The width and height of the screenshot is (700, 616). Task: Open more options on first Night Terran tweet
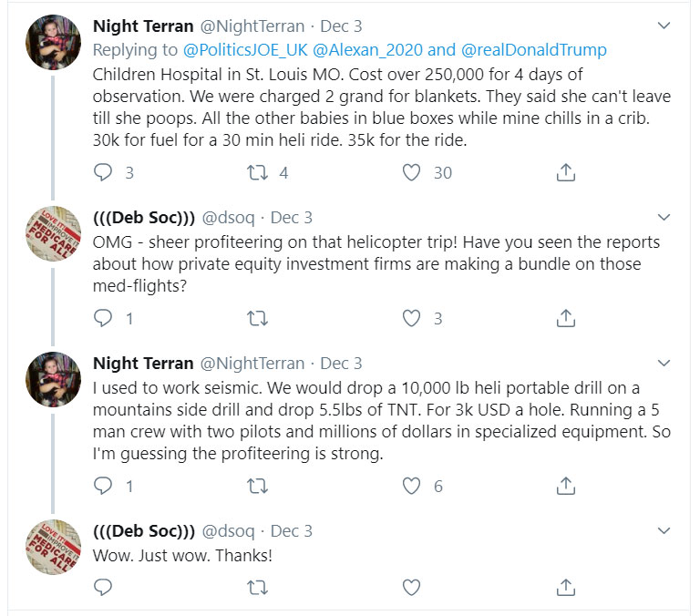click(x=665, y=27)
